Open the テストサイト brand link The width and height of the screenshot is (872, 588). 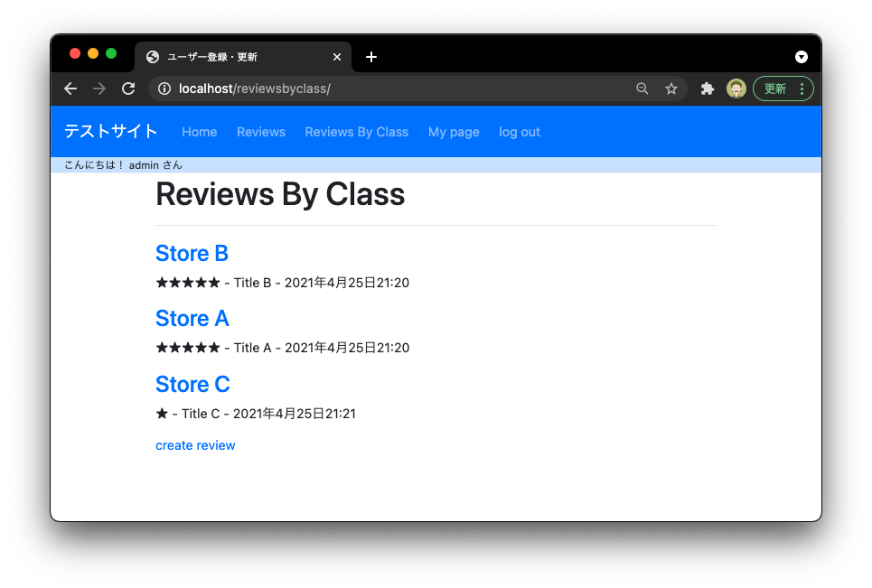click(110, 132)
